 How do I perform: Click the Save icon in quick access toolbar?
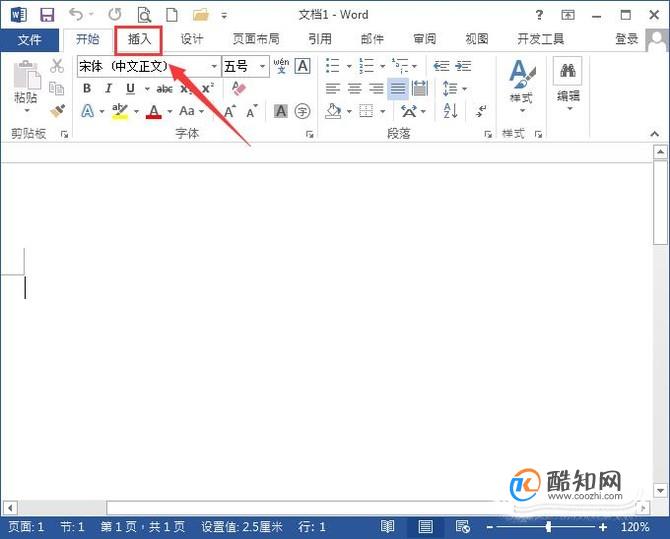(47, 15)
